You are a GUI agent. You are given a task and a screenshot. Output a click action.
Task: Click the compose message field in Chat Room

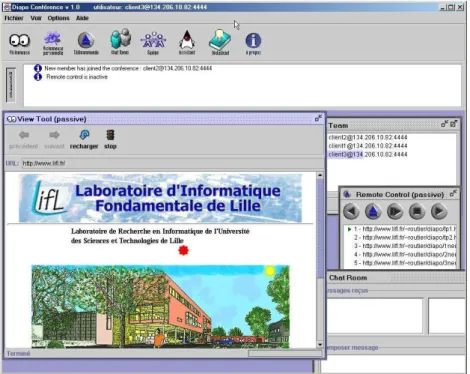click(393, 364)
